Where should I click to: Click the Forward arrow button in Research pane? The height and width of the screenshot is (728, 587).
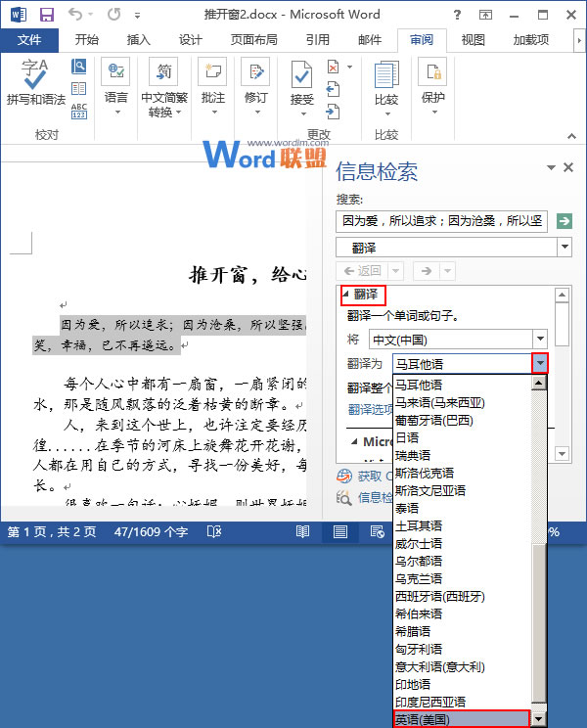tap(427, 271)
